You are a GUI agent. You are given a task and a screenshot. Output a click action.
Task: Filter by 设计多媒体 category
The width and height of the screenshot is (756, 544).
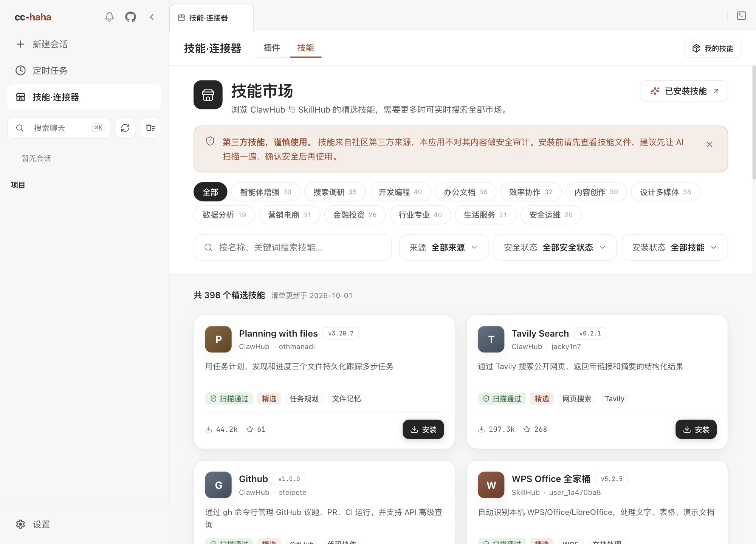pos(665,192)
